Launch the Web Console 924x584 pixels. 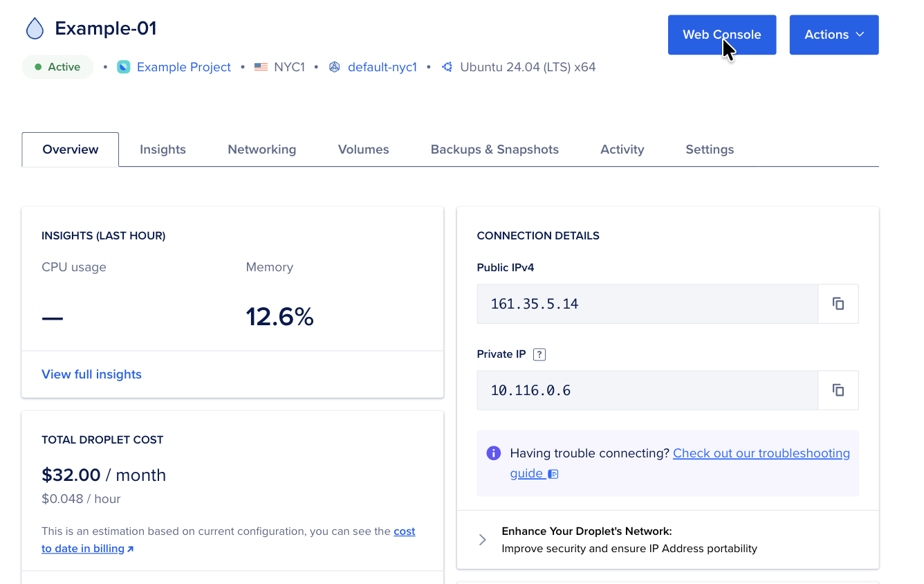coord(721,35)
